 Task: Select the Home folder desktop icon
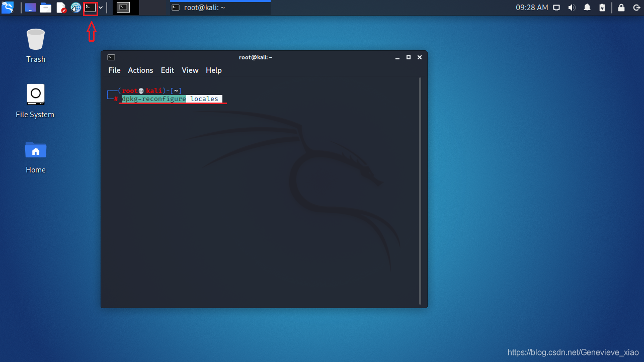(x=36, y=156)
